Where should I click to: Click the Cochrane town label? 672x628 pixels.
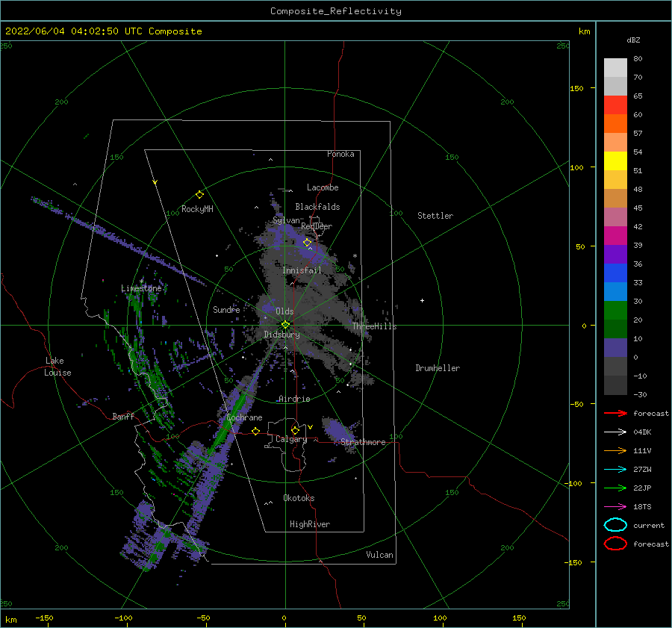click(x=244, y=417)
